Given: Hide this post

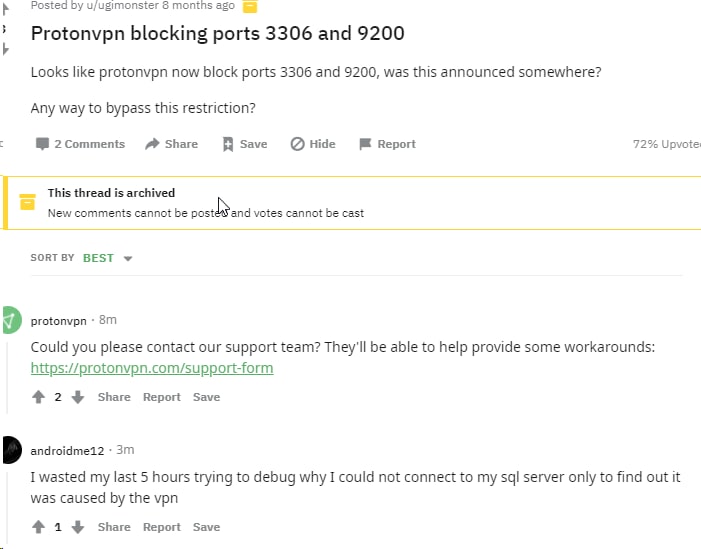Looking at the screenshot, I should coord(313,144).
